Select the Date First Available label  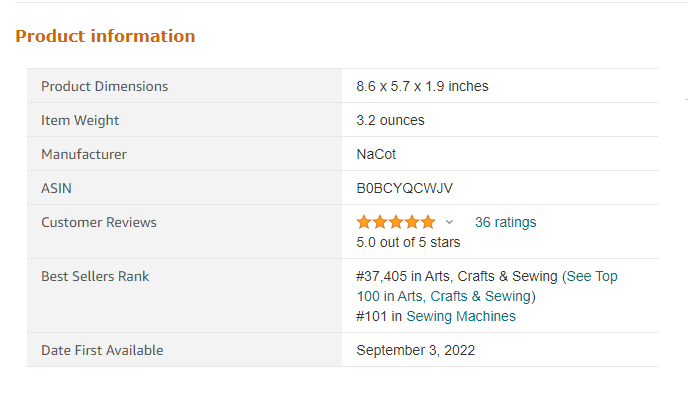pyautogui.click(x=102, y=350)
